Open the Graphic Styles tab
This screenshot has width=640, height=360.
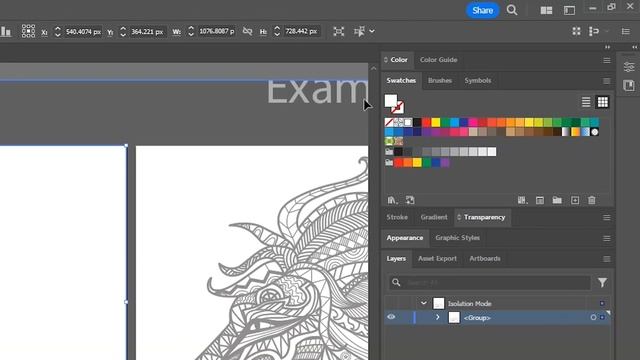pyautogui.click(x=457, y=238)
